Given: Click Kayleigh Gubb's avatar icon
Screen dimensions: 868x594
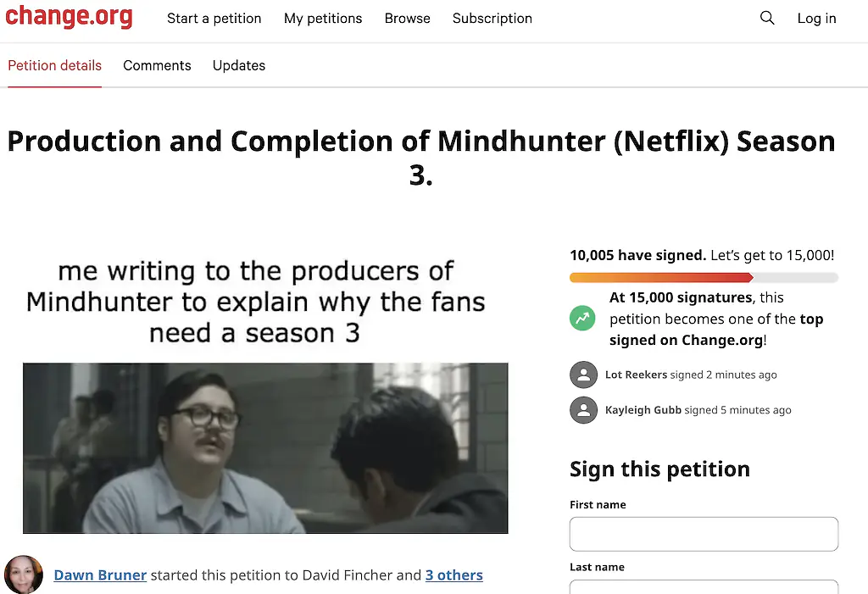Looking at the screenshot, I should coord(583,410).
